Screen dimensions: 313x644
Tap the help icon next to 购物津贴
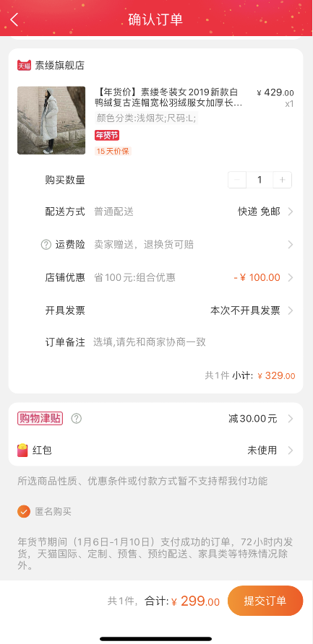(77, 419)
